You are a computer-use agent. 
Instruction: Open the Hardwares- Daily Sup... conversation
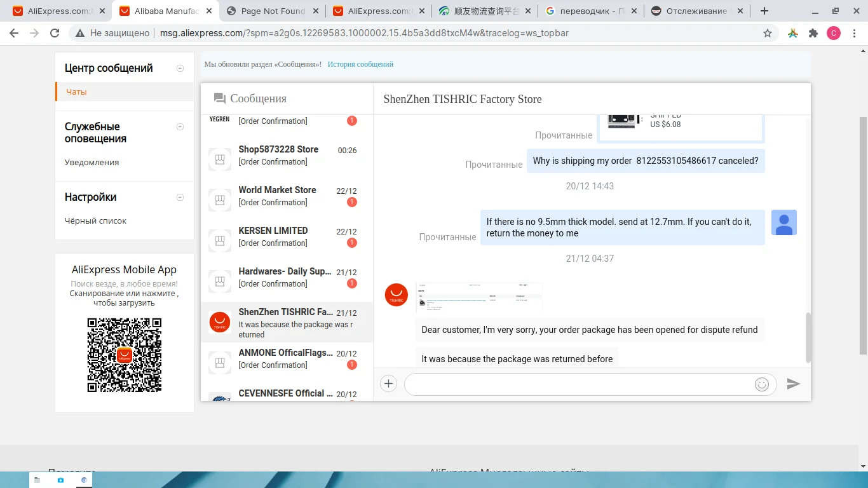(x=287, y=281)
